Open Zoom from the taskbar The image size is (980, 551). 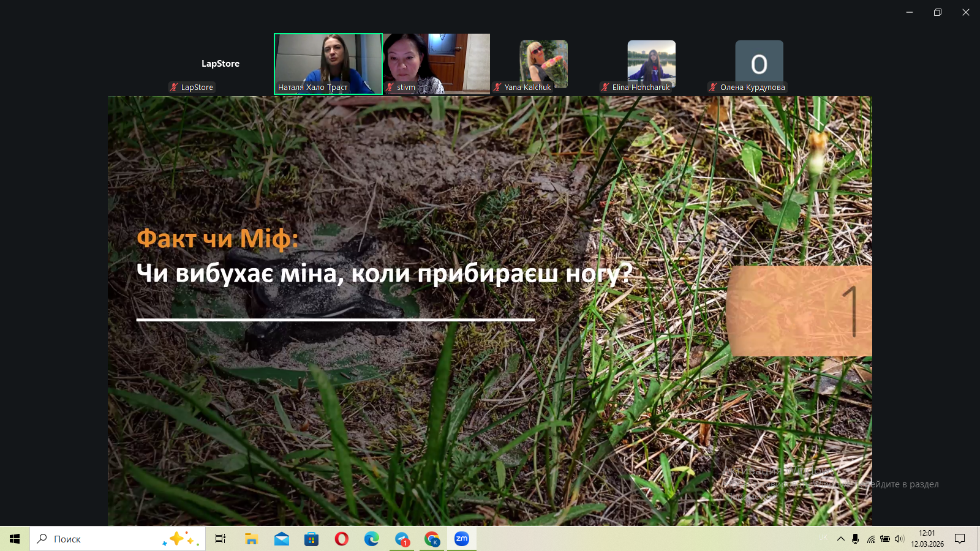click(462, 539)
